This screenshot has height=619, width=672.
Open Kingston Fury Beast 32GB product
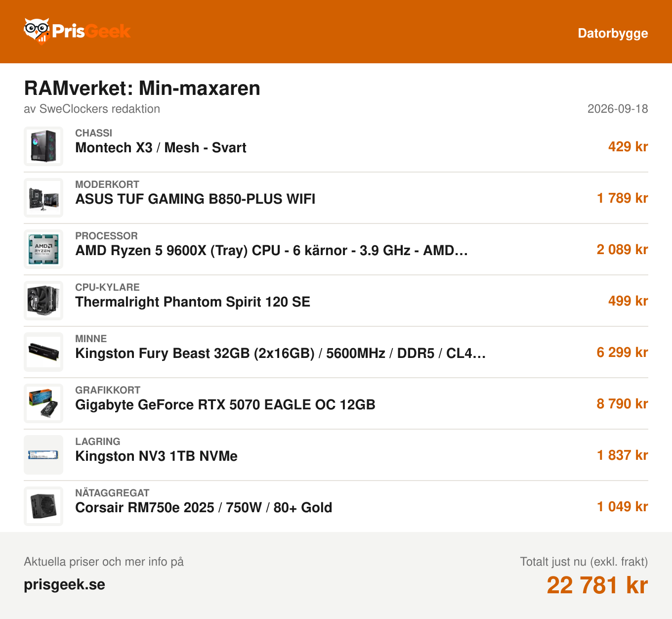(x=281, y=354)
